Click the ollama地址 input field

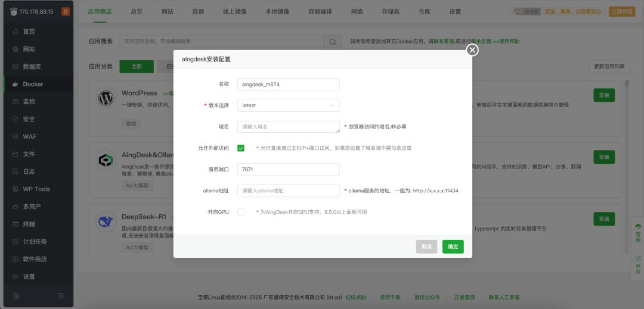pyautogui.click(x=289, y=191)
